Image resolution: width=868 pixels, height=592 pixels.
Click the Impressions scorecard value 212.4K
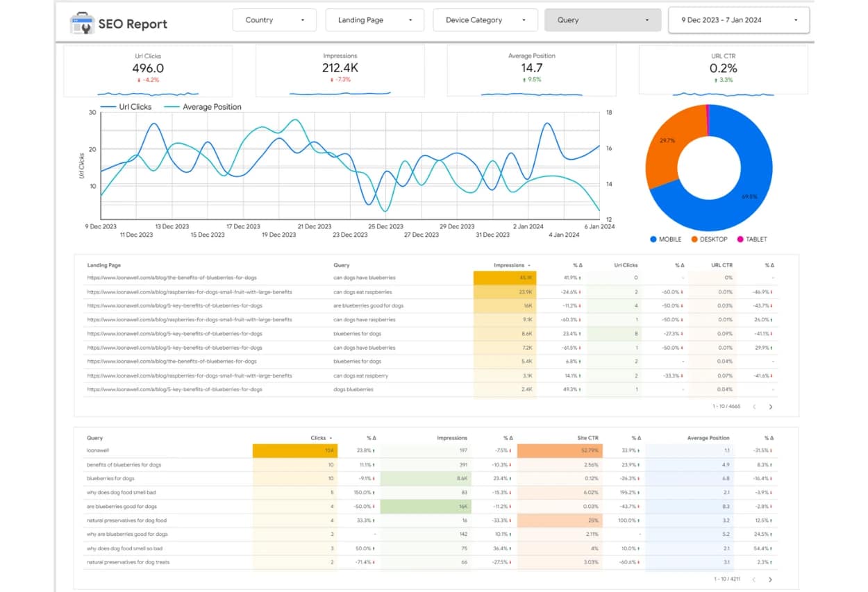coord(340,68)
